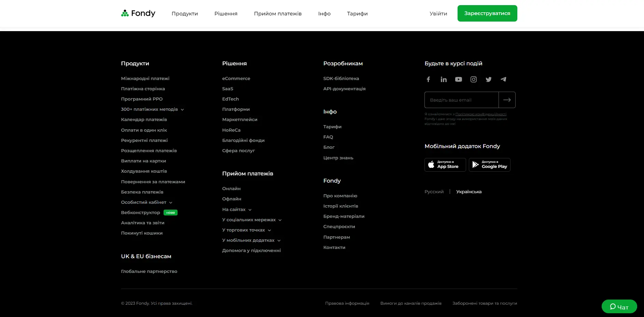This screenshot has height=317, width=644.
Task: Open SDK-бібліотека link
Action: (x=341, y=79)
